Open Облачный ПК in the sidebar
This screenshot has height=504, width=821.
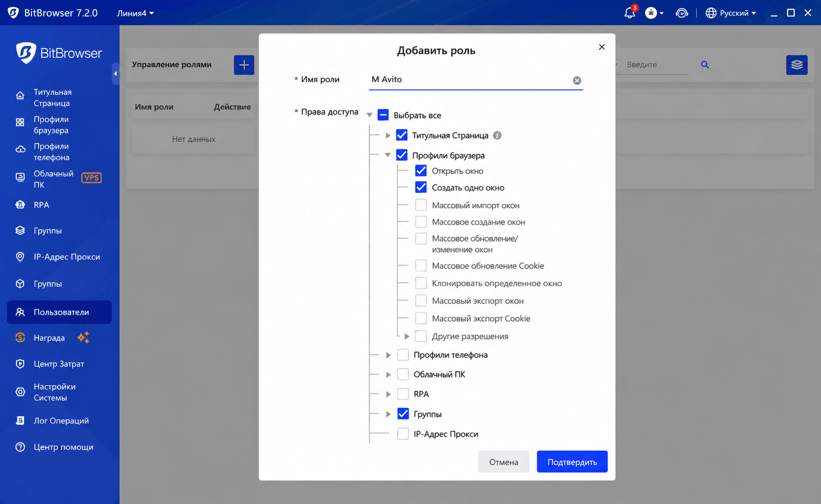(59, 179)
